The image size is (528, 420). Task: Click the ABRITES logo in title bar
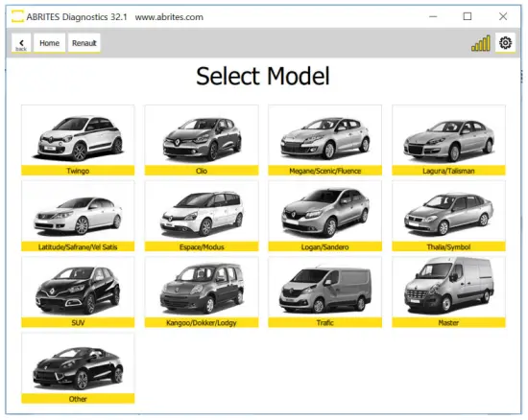click(x=17, y=16)
